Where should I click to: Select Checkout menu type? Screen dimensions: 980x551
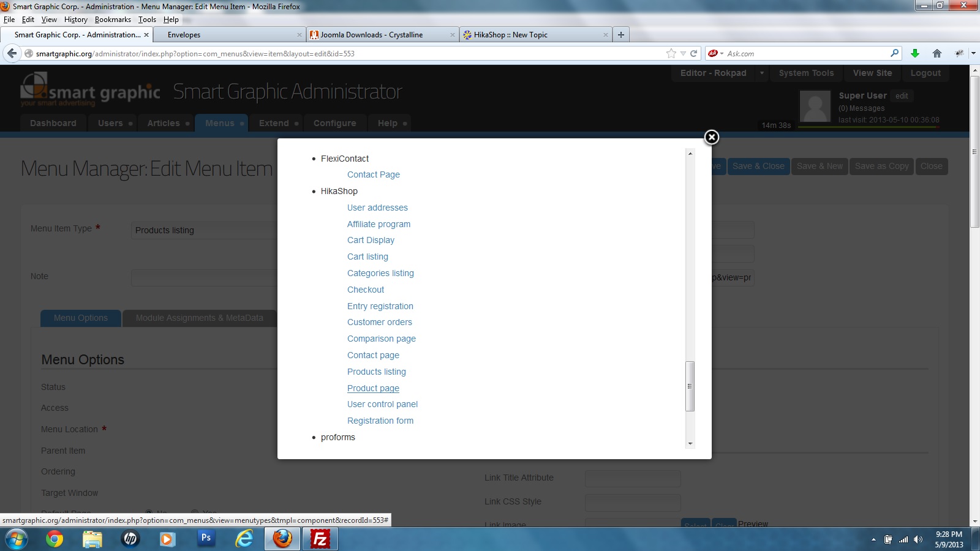tap(366, 290)
